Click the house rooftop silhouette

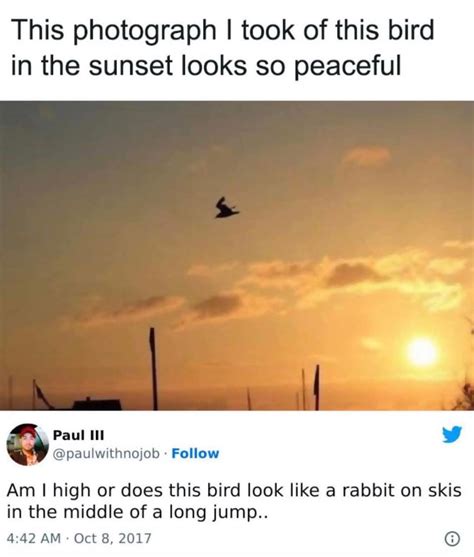tap(97, 404)
